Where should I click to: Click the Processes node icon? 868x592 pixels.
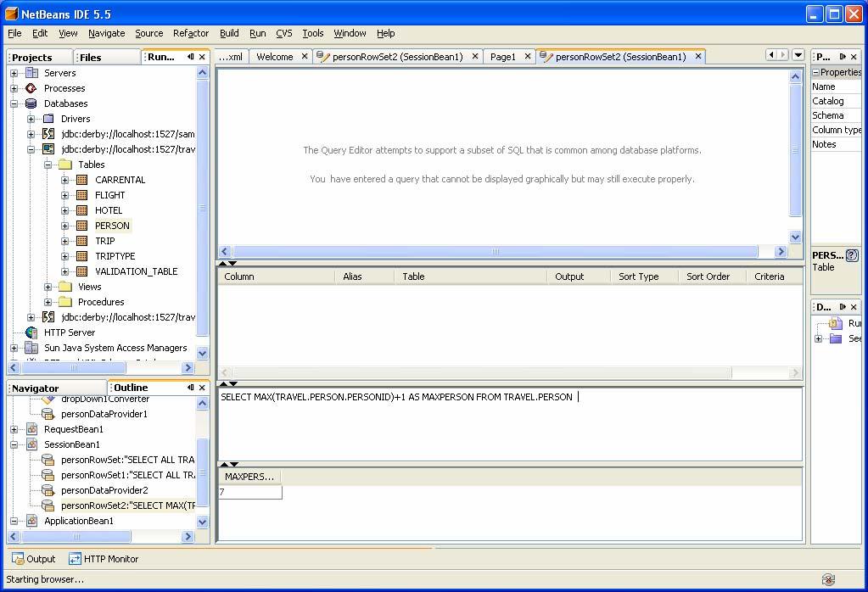click(x=31, y=88)
